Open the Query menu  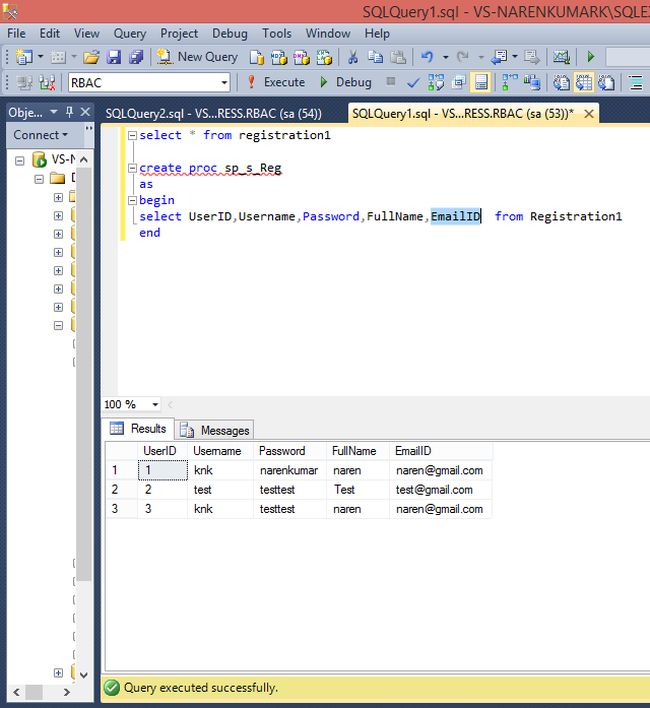[x=129, y=33]
